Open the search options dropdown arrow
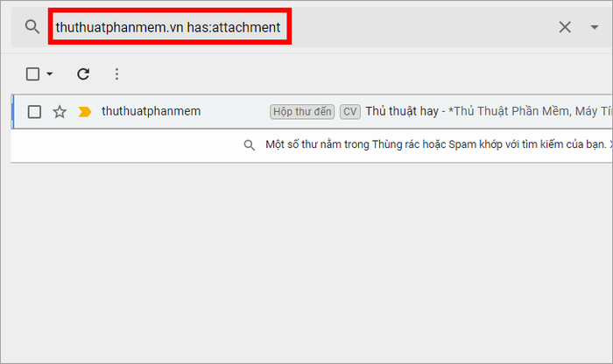 pyautogui.click(x=595, y=27)
